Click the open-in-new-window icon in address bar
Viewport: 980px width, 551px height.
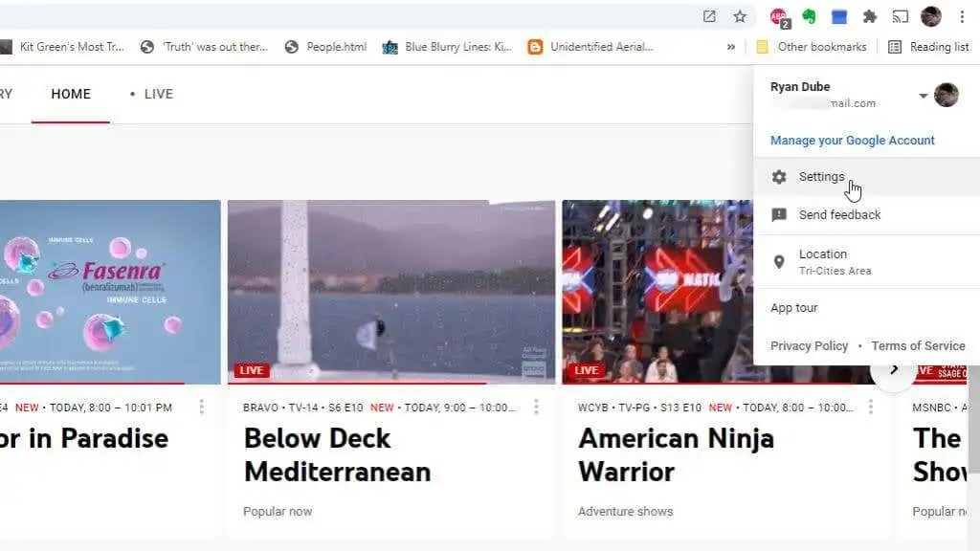coord(709,16)
